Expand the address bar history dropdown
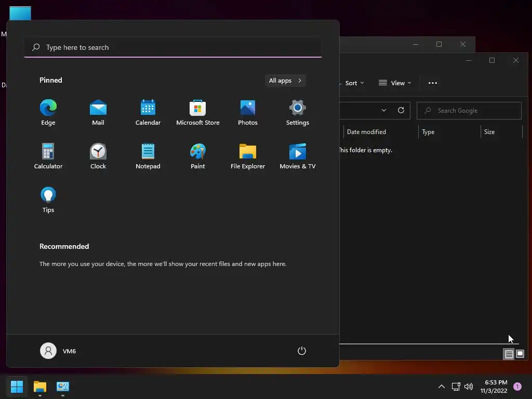 (x=384, y=111)
